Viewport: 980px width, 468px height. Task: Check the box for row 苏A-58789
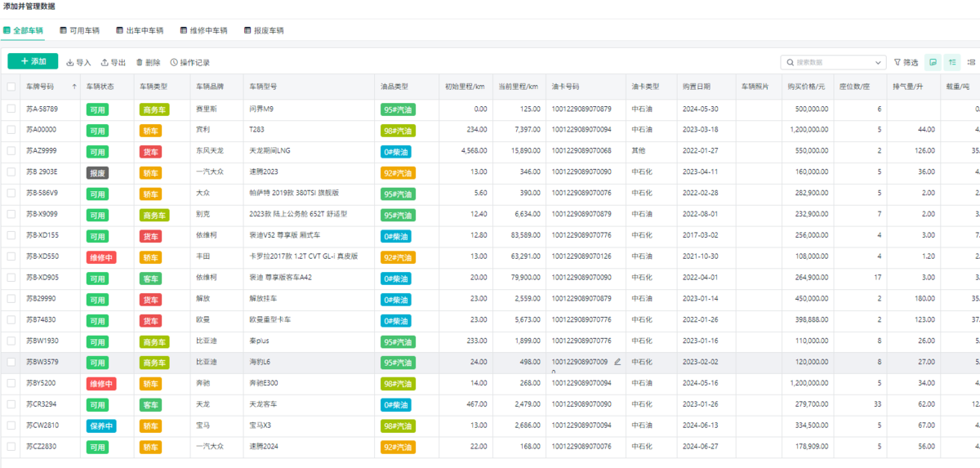tap(11, 109)
